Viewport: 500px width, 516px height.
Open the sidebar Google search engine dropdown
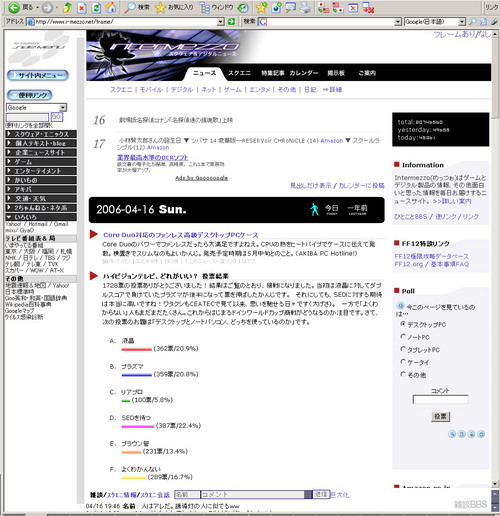click(x=63, y=107)
